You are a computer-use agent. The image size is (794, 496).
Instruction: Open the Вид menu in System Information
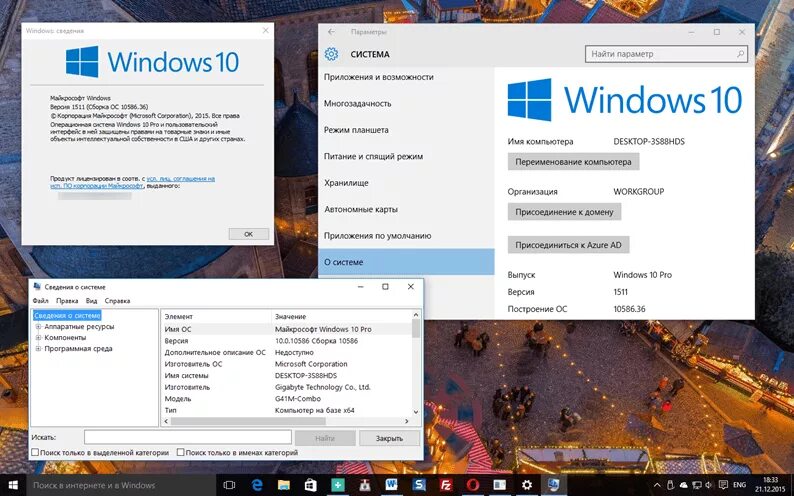[91, 301]
